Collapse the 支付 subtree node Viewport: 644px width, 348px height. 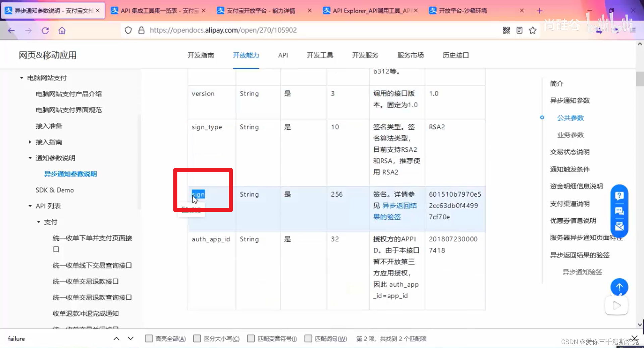[x=39, y=222]
